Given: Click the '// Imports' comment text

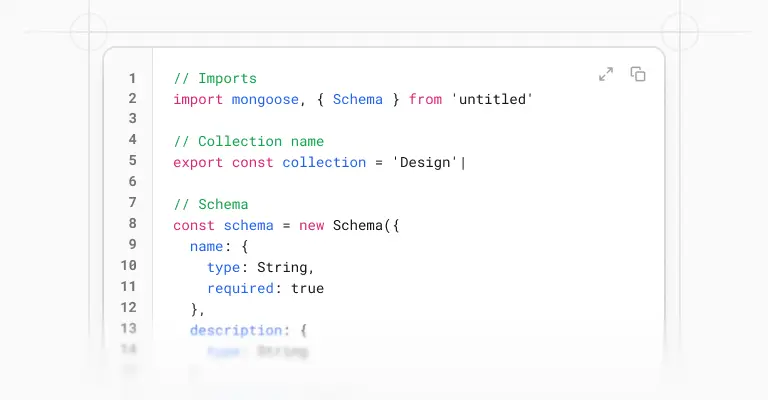Looking at the screenshot, I should click(215, 78).
